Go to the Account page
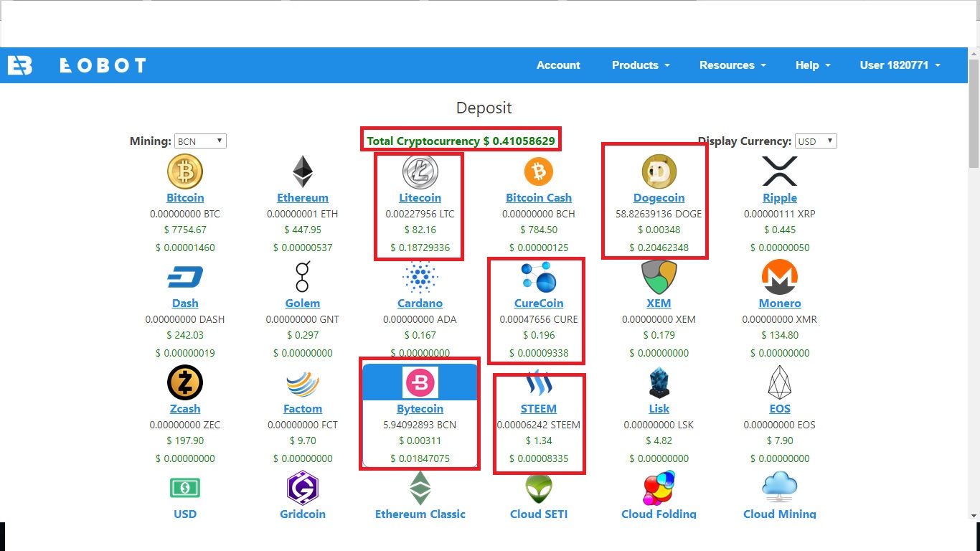980x551 pixels. click(558, 65)
